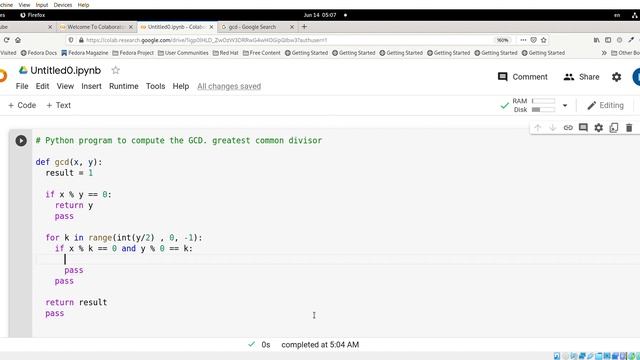Screen dimensions: 640x360
Task: Show more bookmarks via double chevron
Action: pos(604,53)
